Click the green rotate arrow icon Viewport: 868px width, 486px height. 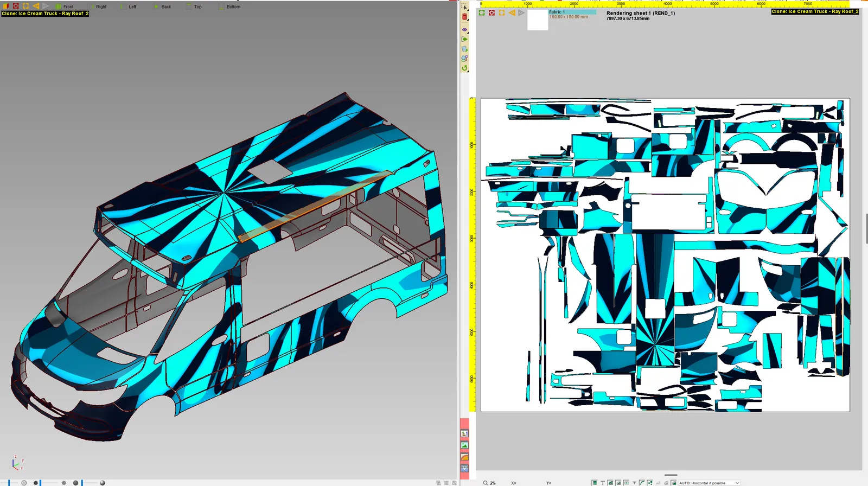464,68
